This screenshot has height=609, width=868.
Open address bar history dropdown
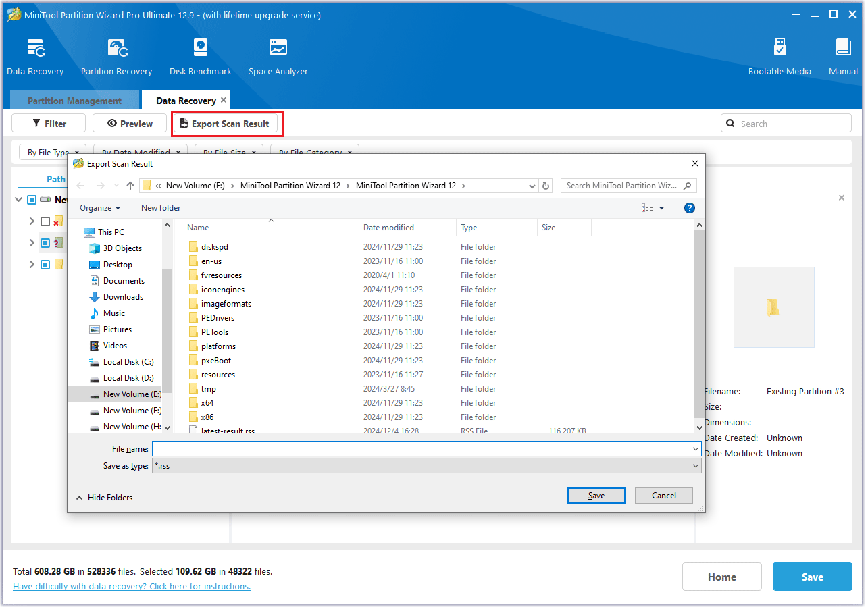[x=532, y=186]
